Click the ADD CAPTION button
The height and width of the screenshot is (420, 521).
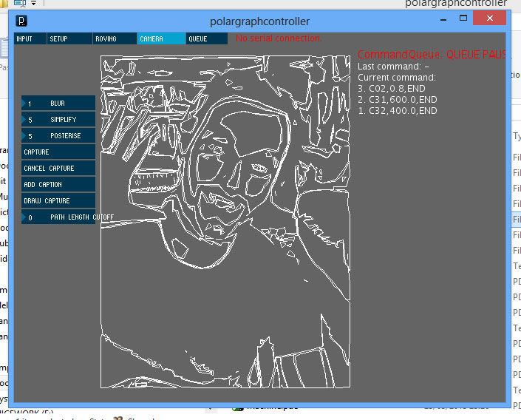(x=58, y=185)
